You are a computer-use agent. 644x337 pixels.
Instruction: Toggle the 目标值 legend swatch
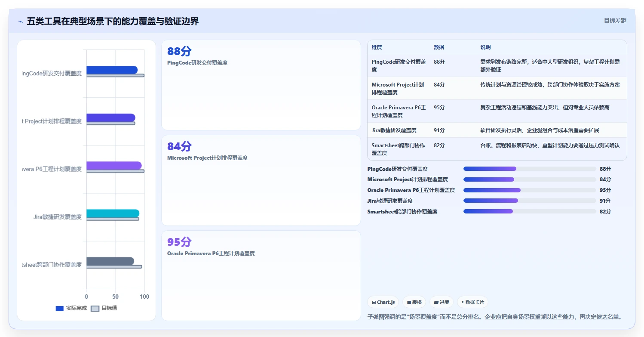95,309
